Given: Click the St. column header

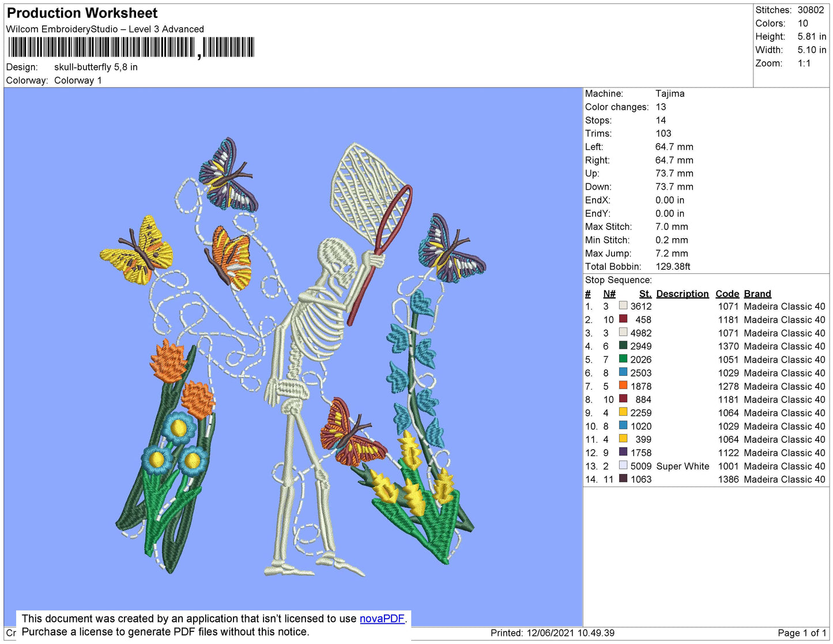Looking at the screenshot, I should tap(645, 293).
